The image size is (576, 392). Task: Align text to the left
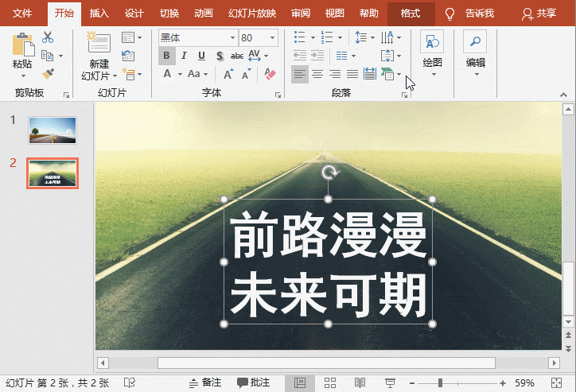tap(300, 74)
